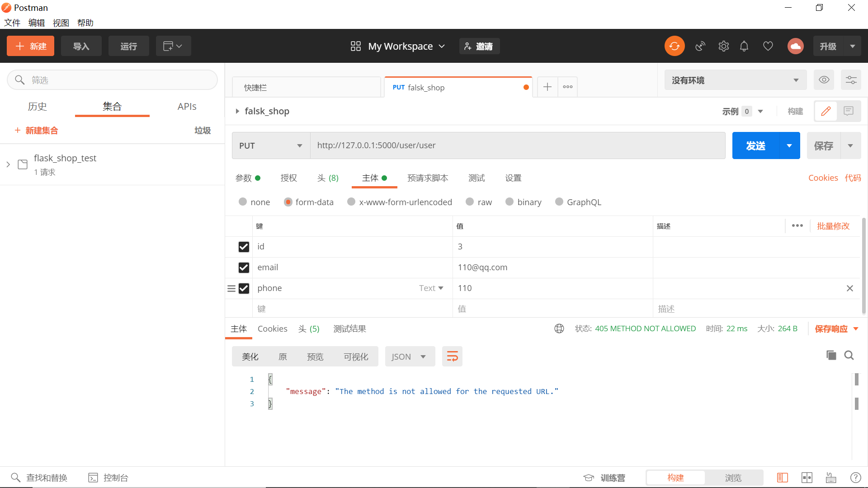Open the comments icon
The height and width of the screenshot is (488, 868).
849,111
